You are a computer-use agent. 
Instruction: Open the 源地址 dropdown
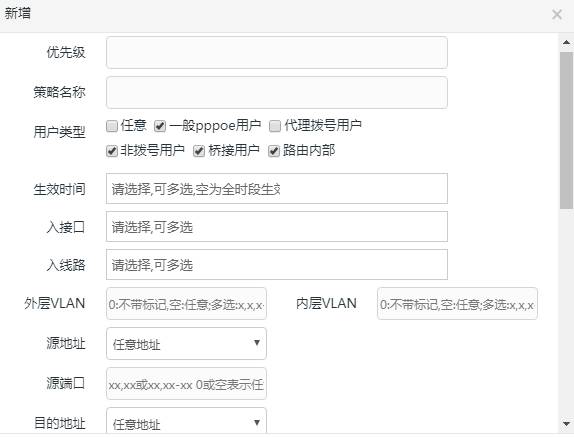[186, 344]
